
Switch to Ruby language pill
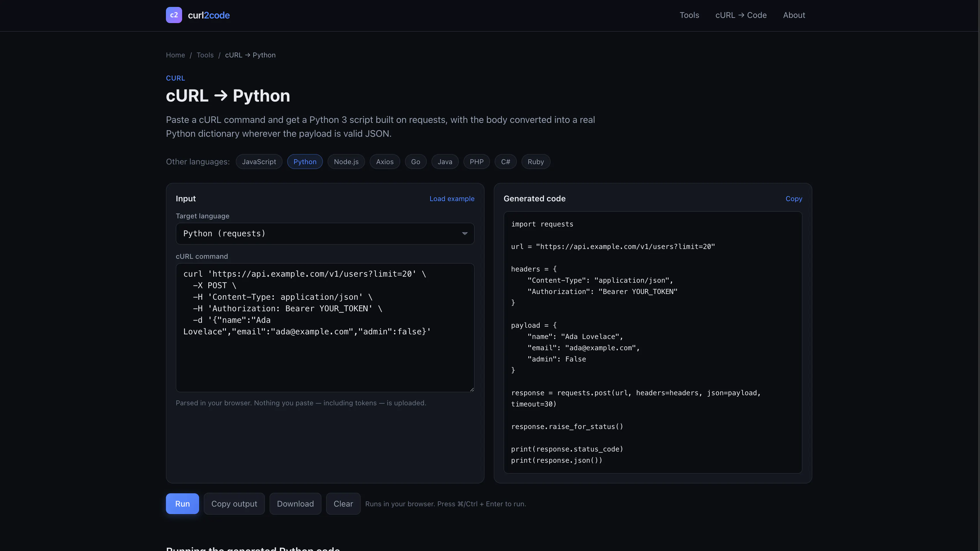pos(536,162)
